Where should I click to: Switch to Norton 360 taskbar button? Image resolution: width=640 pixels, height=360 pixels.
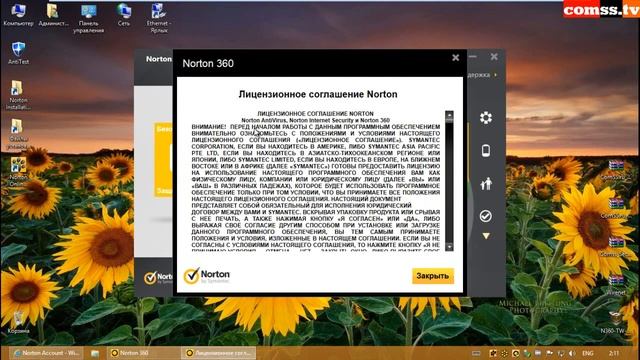click(x=143, y=353)
